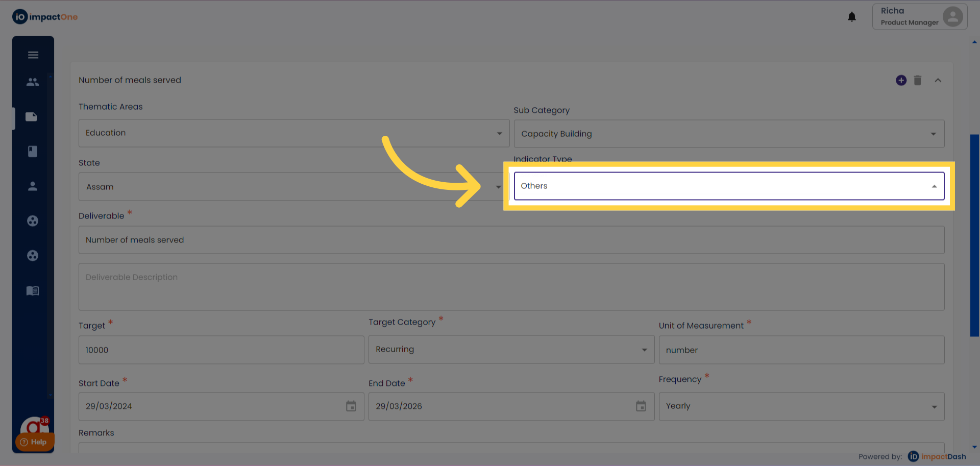
Task: Open the hamburger menu in sidebar
Action: [x=33, y=55]
